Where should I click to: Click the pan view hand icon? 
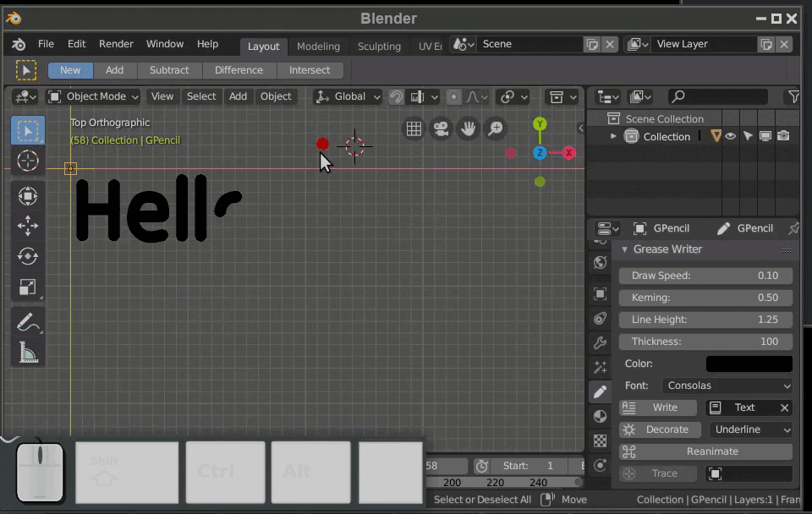pyautogui.click(x=468, y=128)
